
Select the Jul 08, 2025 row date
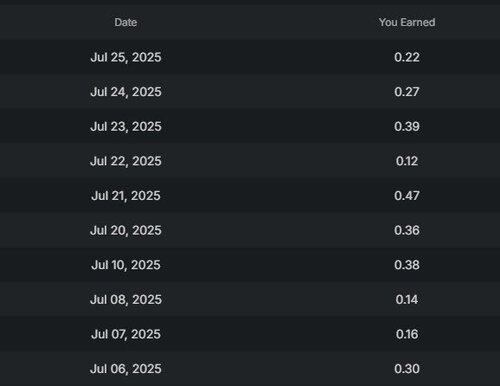(126, 300)
